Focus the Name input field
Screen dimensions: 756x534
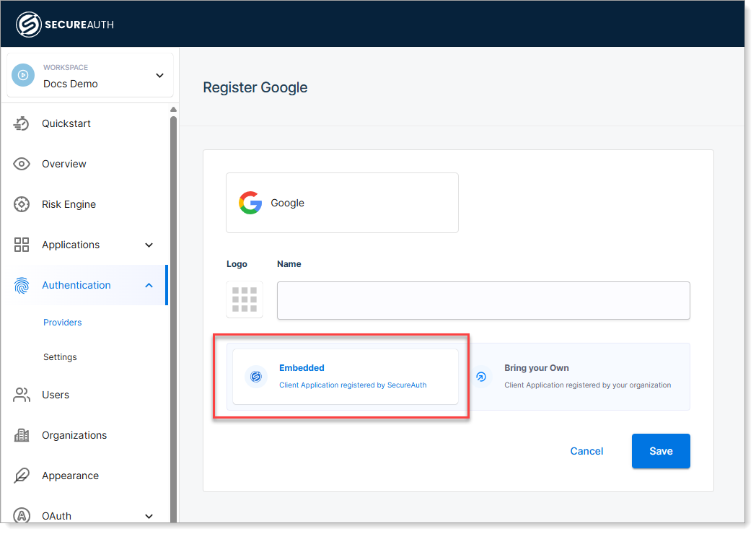pos(483,300)
